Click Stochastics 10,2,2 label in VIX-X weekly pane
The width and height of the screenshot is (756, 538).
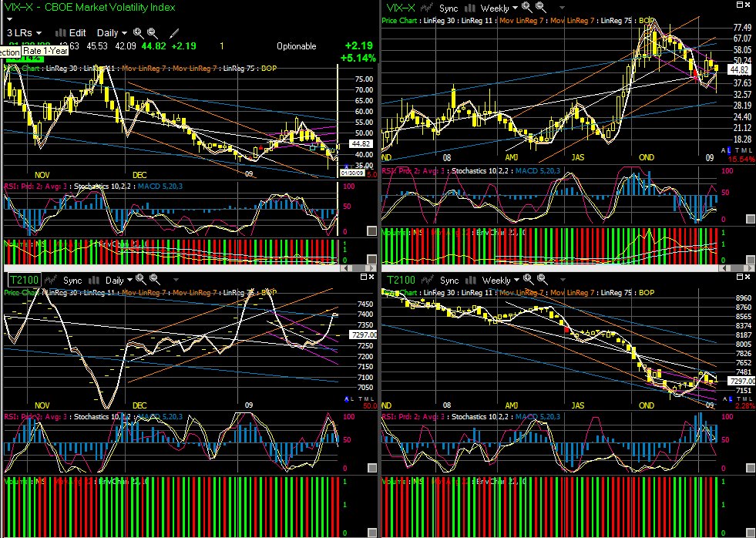point(481,171)
